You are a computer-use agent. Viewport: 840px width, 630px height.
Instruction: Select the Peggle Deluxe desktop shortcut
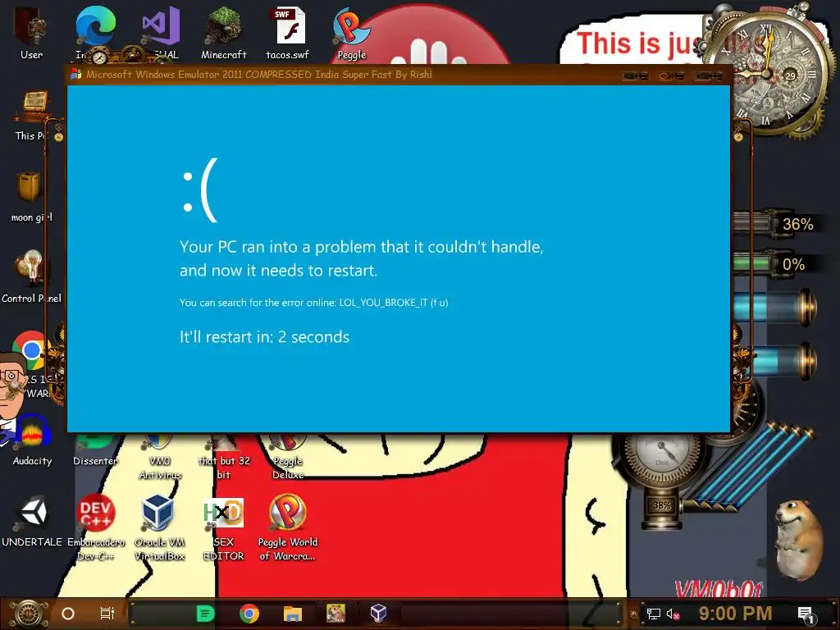(288, 456)
